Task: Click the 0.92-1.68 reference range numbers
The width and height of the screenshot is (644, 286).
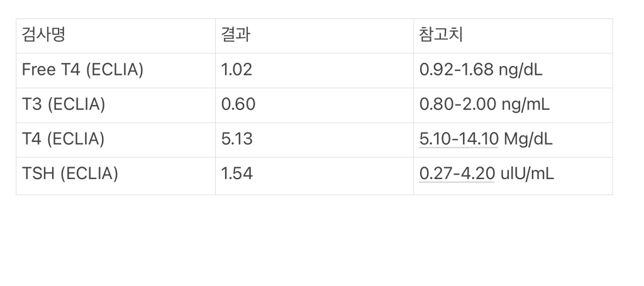Action: (456, 70)
